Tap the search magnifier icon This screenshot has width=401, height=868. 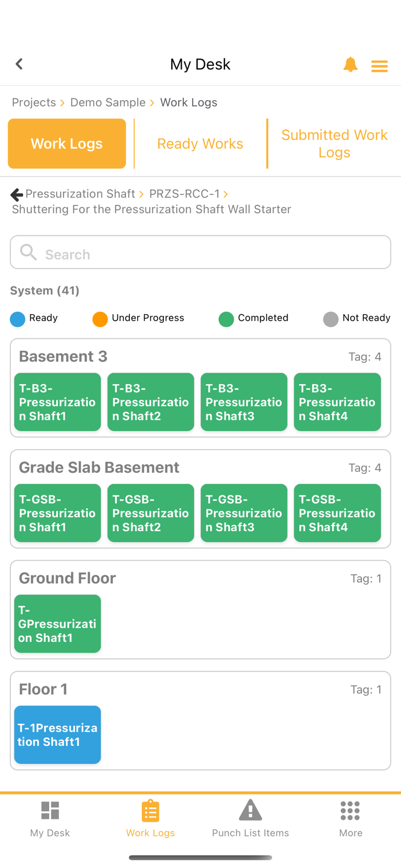[x=28, y=252]
